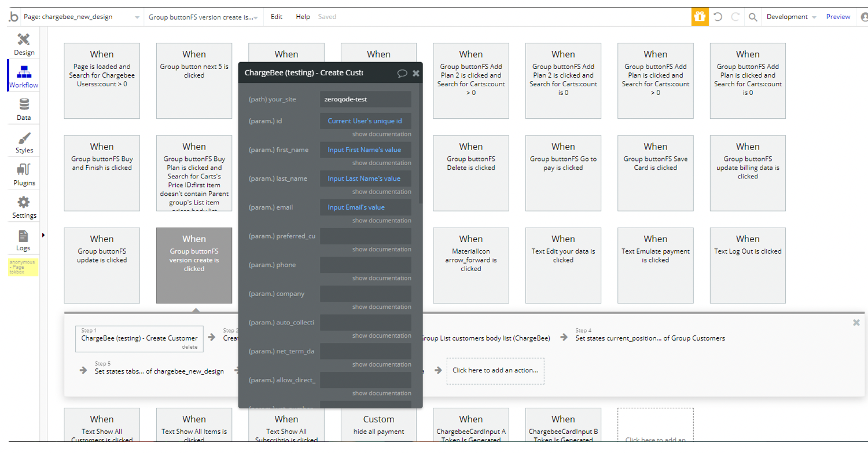This screenshot has width=868, height=453.
Task: Click the search magnifier icon
Action: click(x=753, y=17)
